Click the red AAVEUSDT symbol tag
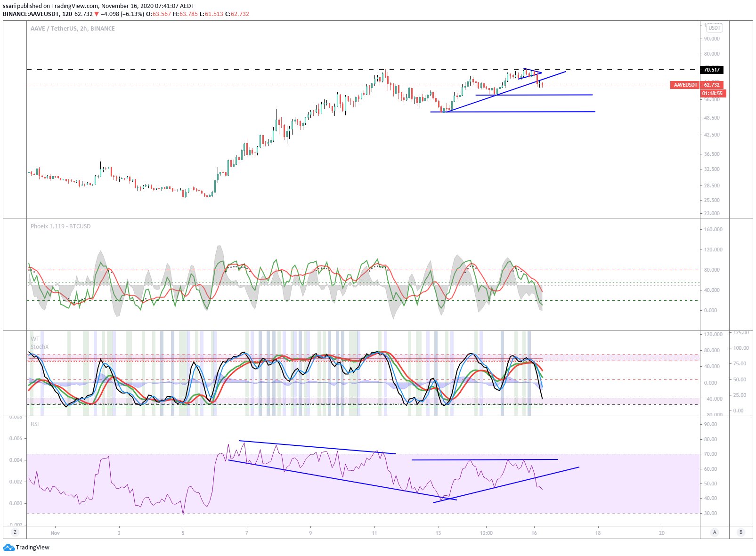Image resolution: width=756 pixels, height=556 pixels. click(x=685, y=85)
